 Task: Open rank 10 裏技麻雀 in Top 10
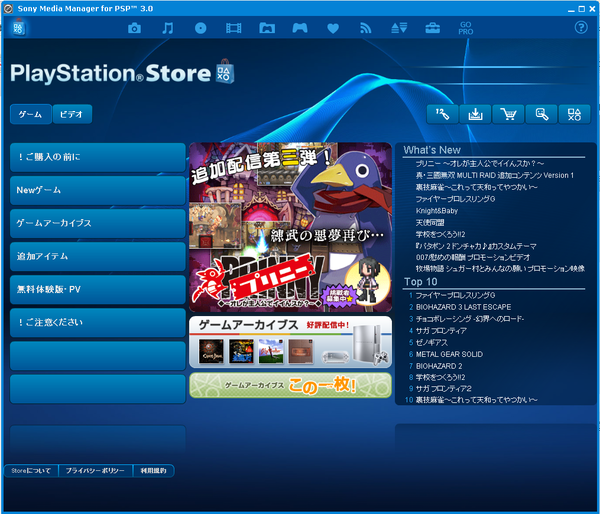(x=476, y=400)
